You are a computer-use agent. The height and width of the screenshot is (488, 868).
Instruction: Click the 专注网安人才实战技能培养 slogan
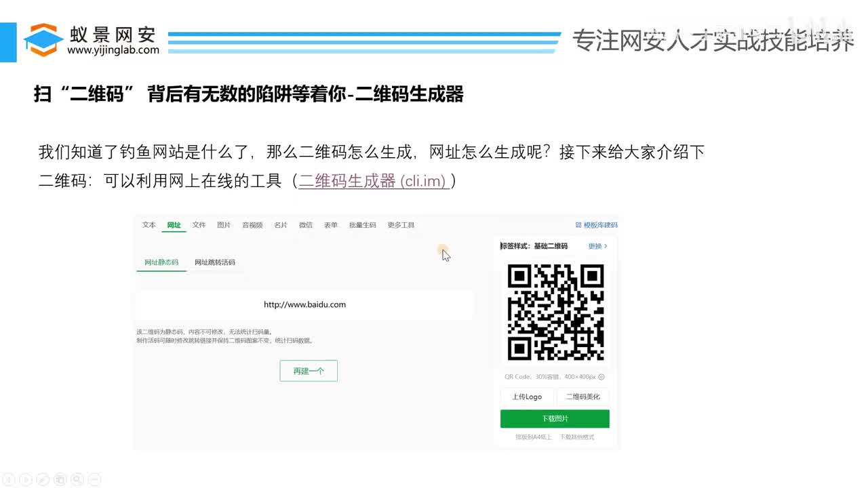(x=713, y=41)
